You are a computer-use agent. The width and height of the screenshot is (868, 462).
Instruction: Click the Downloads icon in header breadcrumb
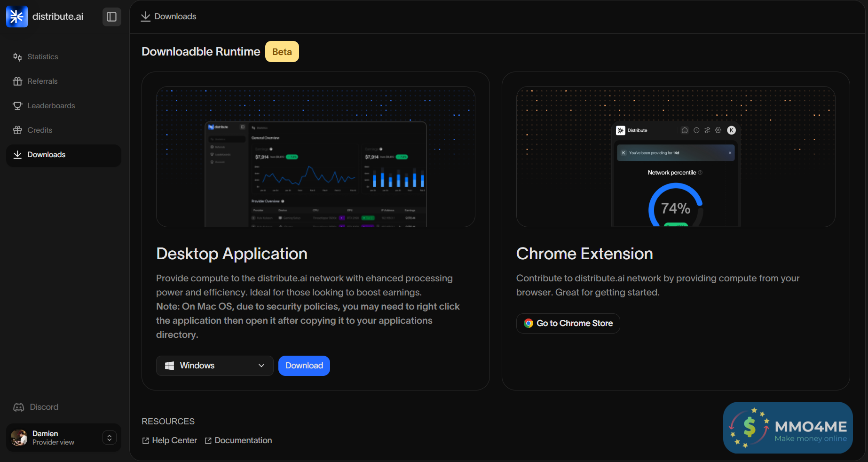(146, 16)
